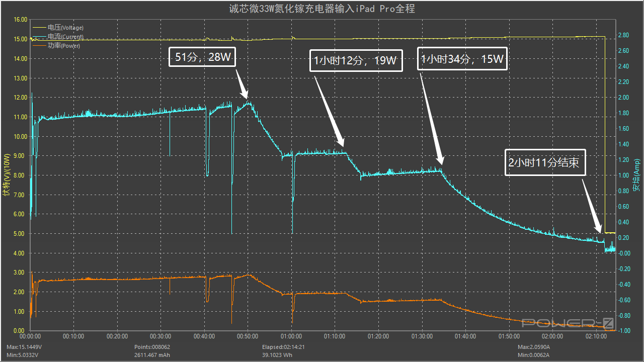644x362 pixels.
Task: Select the "51分，28W" annotation box
Action: pyautogui.click(x=202, y=56)
